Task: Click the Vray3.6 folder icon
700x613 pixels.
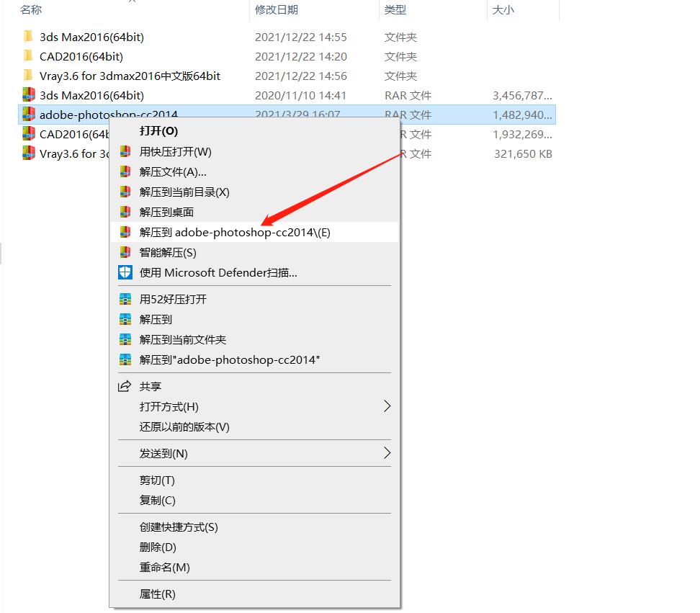Action: pos(28,76)
